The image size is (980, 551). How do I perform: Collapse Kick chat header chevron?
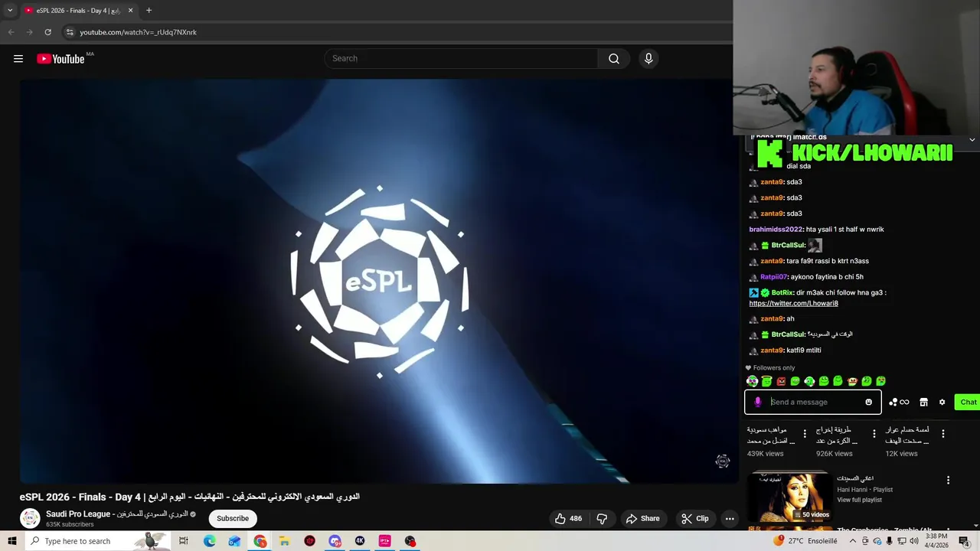pyautogui.click(x=972, y=139)
